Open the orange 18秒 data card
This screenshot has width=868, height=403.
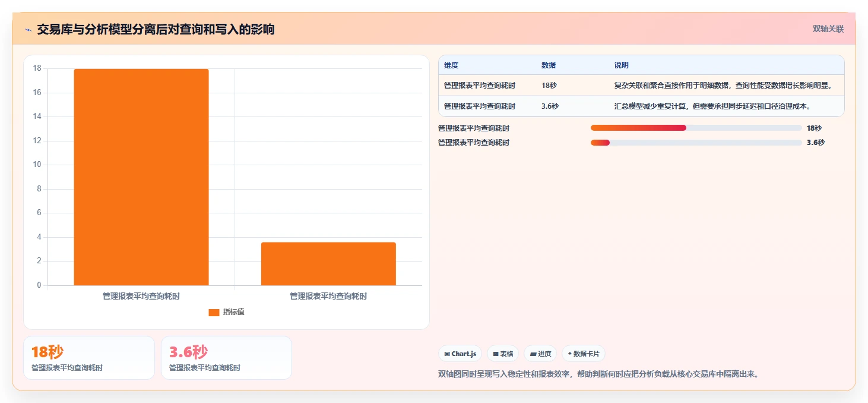coord(89,358)
